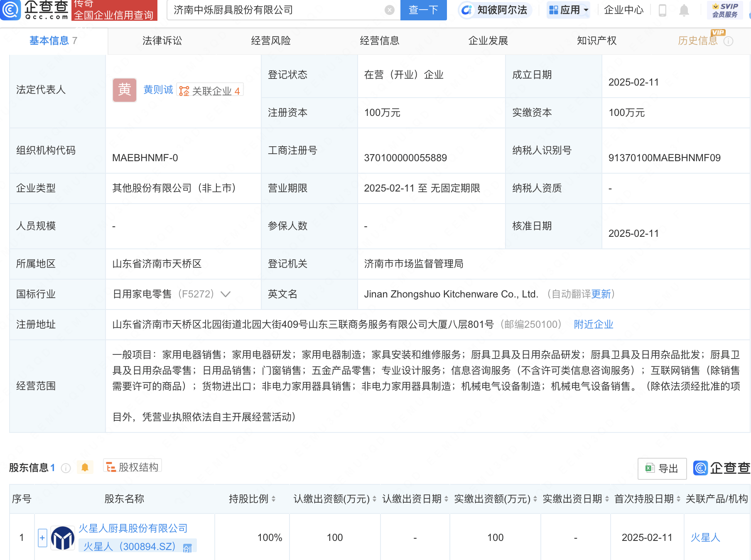751x560 pixels.
Task: Click the alarm bell beside 股东信息
Action: tap(86, 467)
